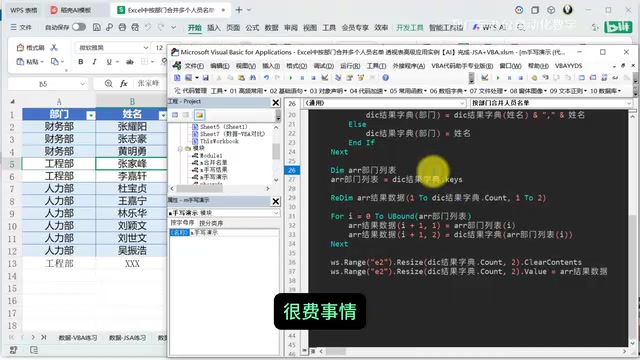Image resolution: width=640 pixels, height=360 pixels.
Task: Close the 工程 Project panel
Action: click(x=276, y=102)
